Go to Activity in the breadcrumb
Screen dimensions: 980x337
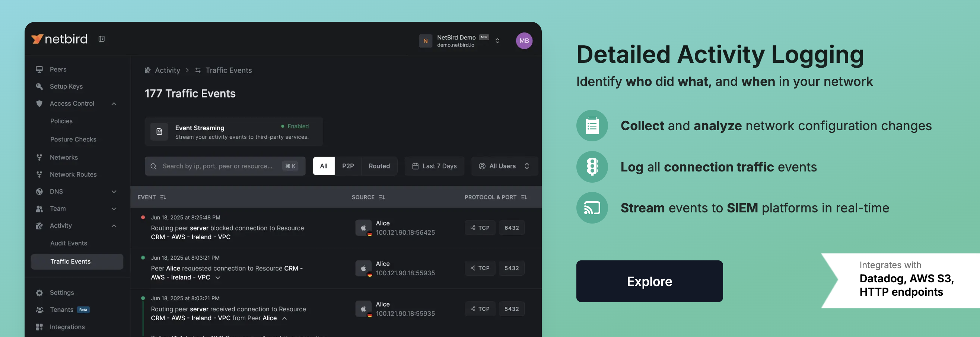[x=168, y=70]
